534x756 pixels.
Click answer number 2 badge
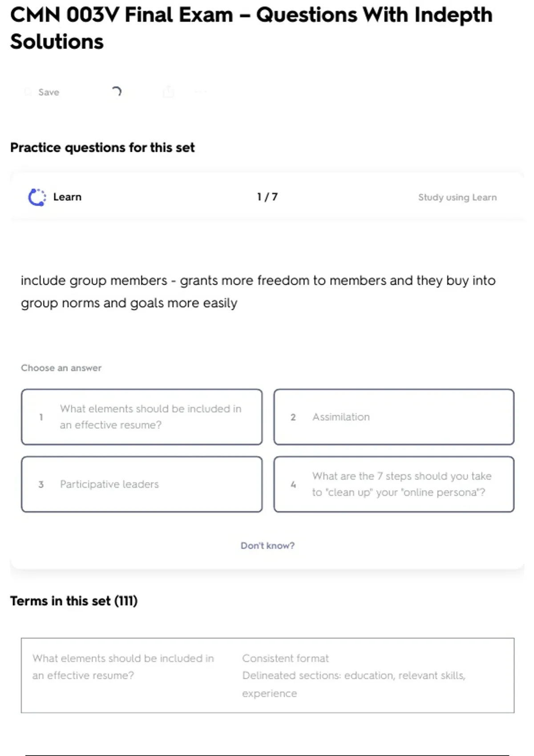[293, 417]
